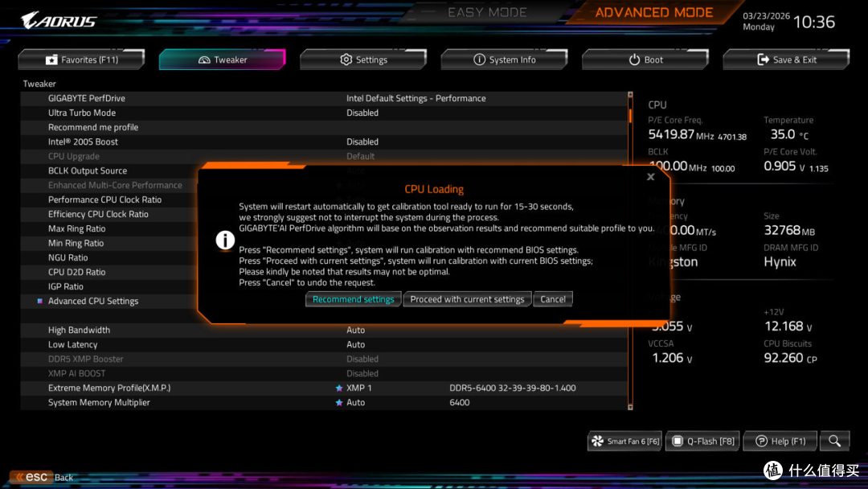Select NGU Ratio
Image resolution: width=868 pixels, height=489 pixels.
point(68,257)
